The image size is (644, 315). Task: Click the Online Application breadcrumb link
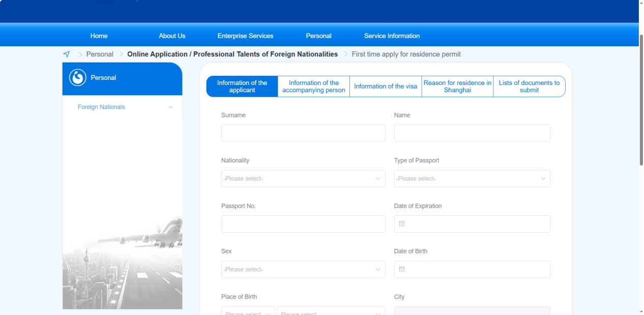[x=232, y=54]
